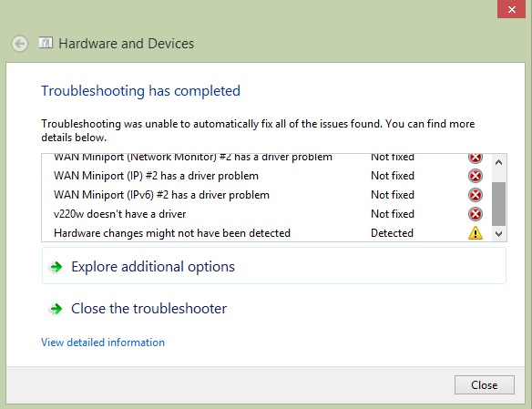Click the issue list scroll down arrow
The height and width of the screenshot is (409, 532).
[498, 234]
